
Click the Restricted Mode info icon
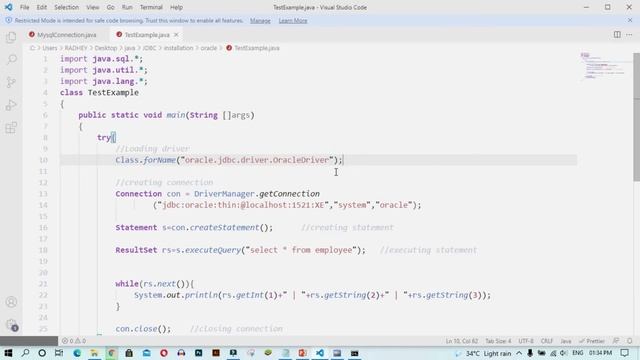tap(9, 20)
